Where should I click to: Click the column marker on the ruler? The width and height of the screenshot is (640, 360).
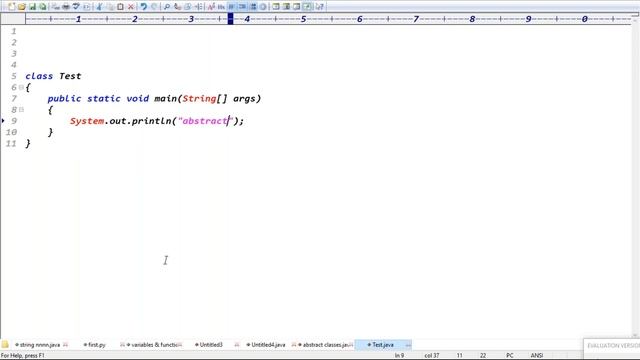[230, 19]
